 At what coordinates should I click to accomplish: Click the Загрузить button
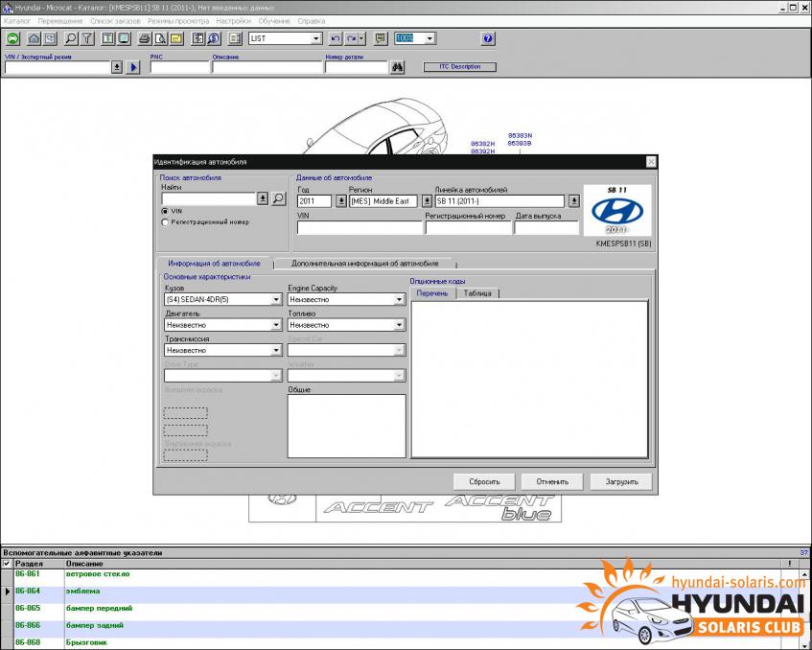click(621, 481)
